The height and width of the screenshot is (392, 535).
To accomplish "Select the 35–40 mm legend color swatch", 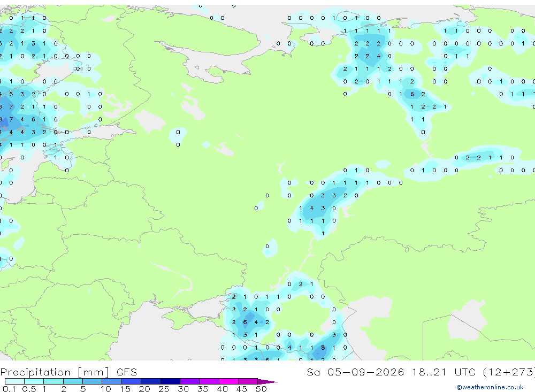I will coord(209,381).
